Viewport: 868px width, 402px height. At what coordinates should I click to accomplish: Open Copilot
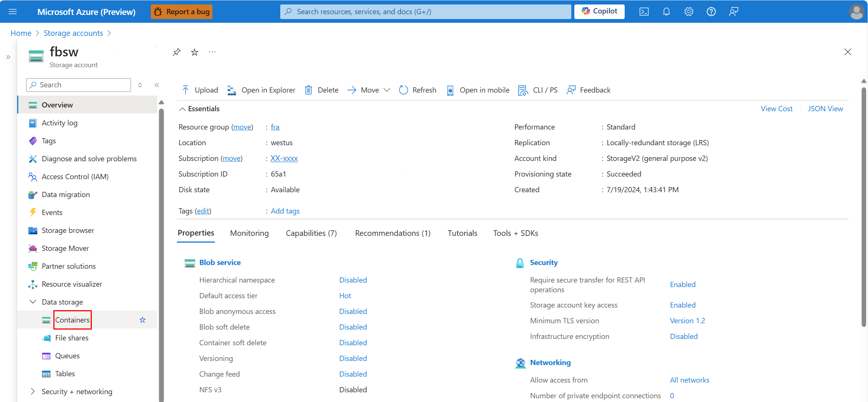pos(599,12)
